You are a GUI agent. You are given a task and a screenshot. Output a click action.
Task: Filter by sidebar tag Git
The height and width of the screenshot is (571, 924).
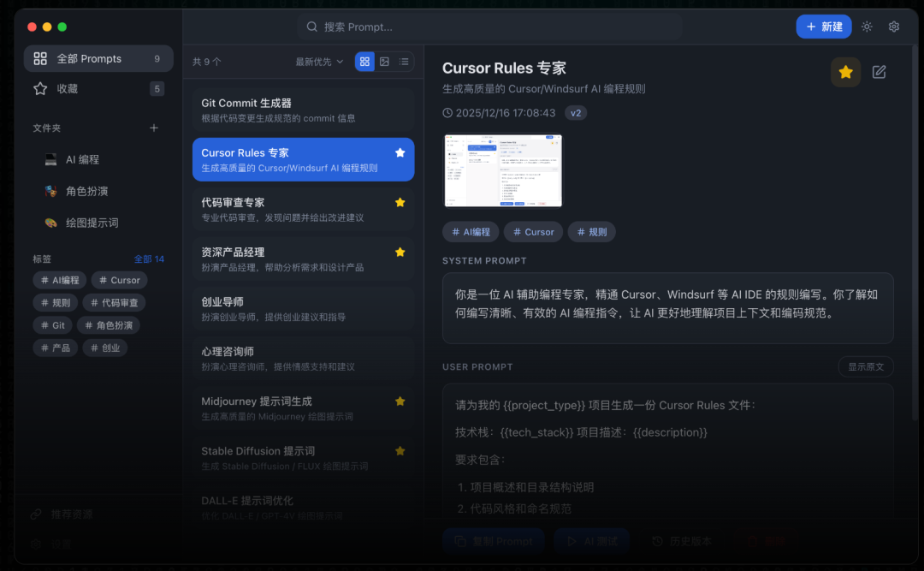[x=52, y=325]
